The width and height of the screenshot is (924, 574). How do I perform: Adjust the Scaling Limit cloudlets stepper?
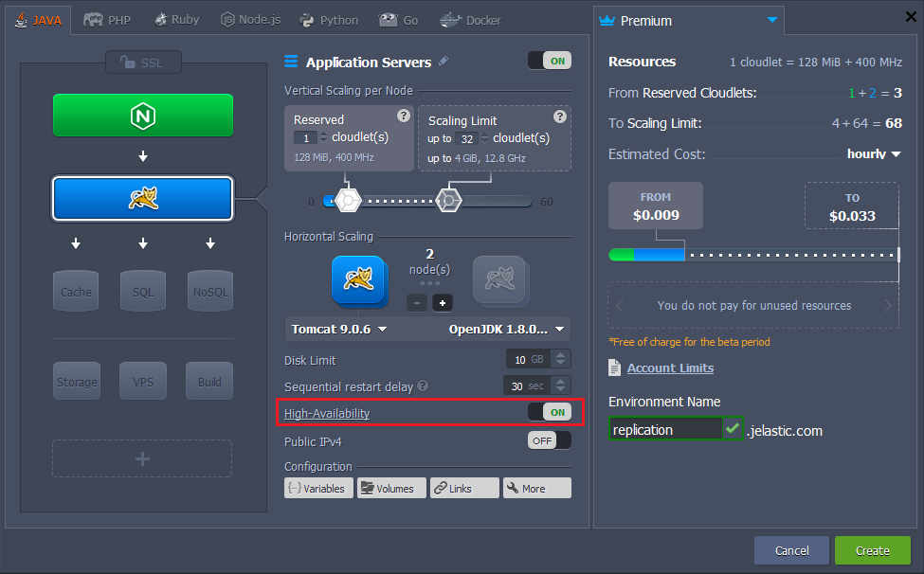coord(484,138)
